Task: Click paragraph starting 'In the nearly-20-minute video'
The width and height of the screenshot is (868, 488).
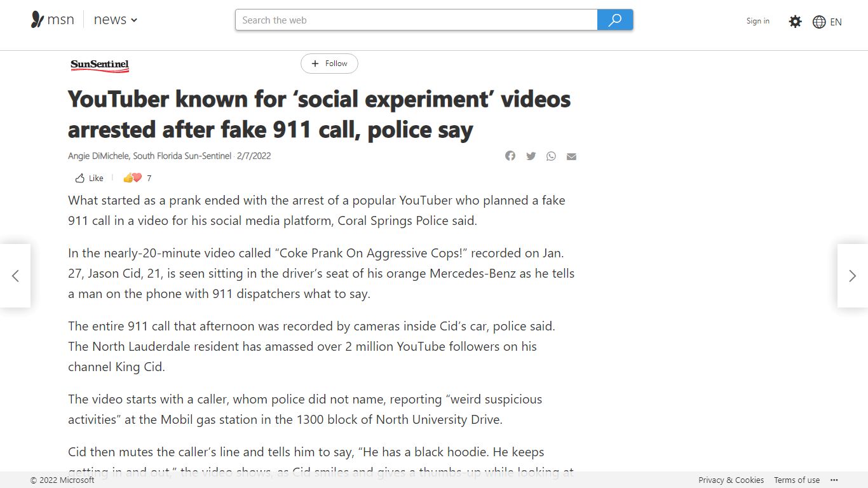Action: pos(321,273)
